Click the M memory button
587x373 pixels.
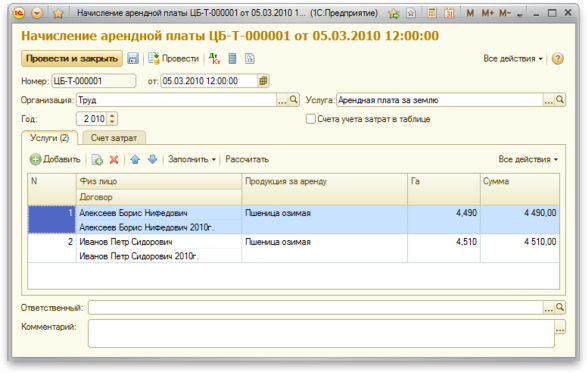point(470,13)
